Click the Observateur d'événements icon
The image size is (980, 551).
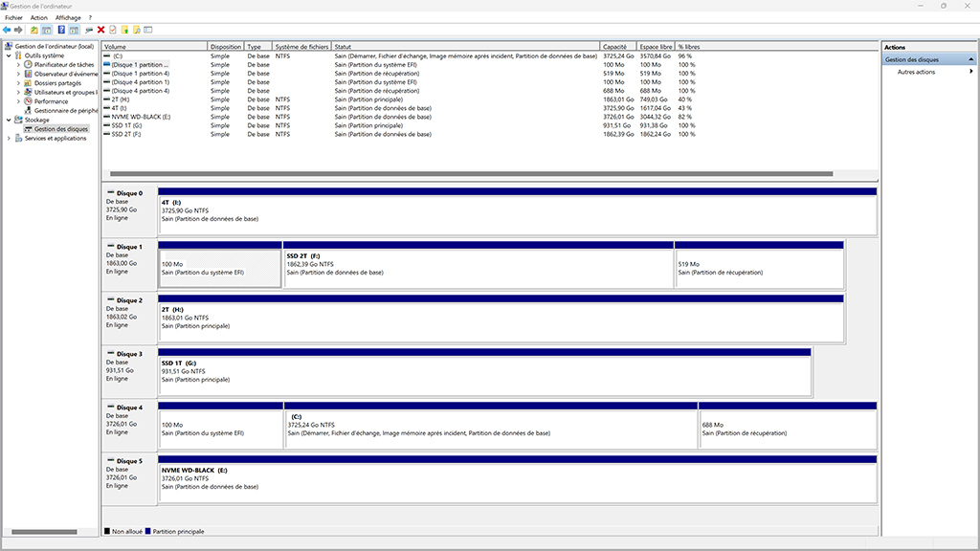pyautogui.click(x=28, y=74)
